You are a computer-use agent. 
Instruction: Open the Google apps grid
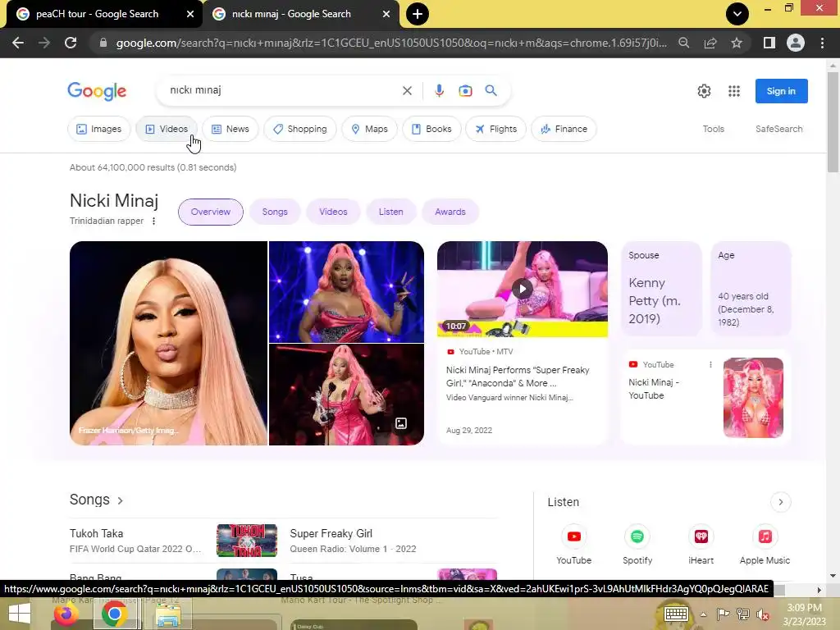(734, 91)
